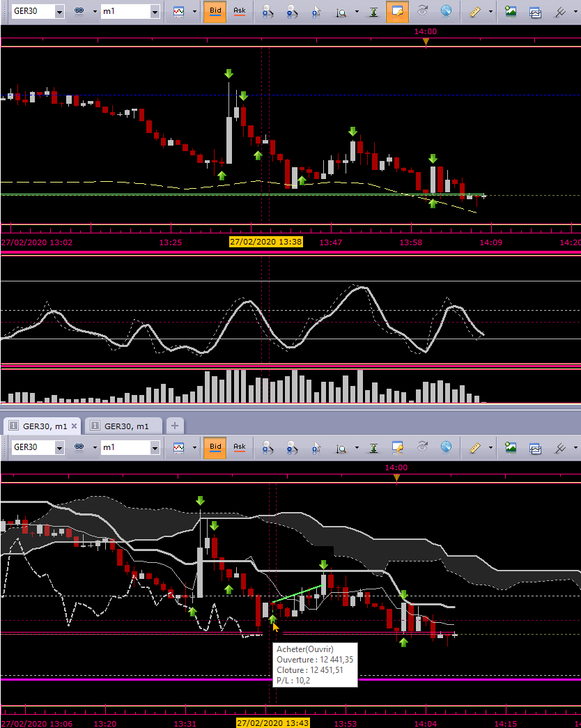Click the scale zoom icon in lower toolbar
Screen dimensions: 581x728
pos(341,447)
